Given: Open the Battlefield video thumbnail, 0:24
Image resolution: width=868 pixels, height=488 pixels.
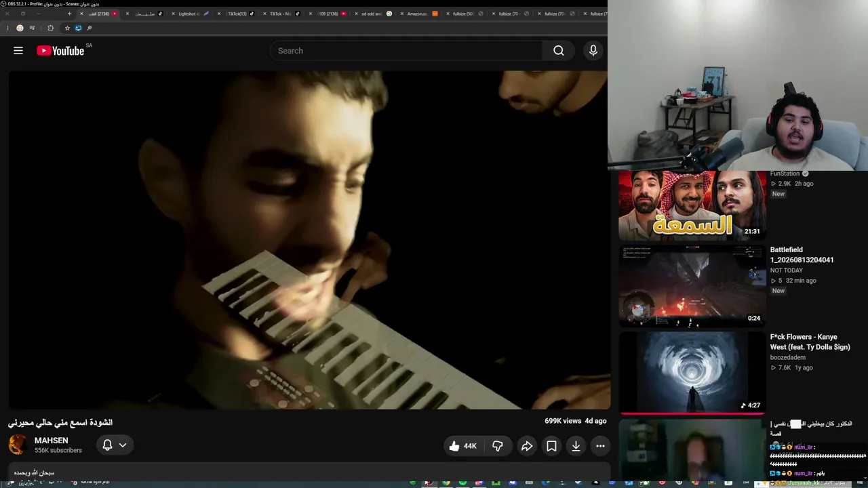Looking at the screenshot, I should (x=692, y=286).
